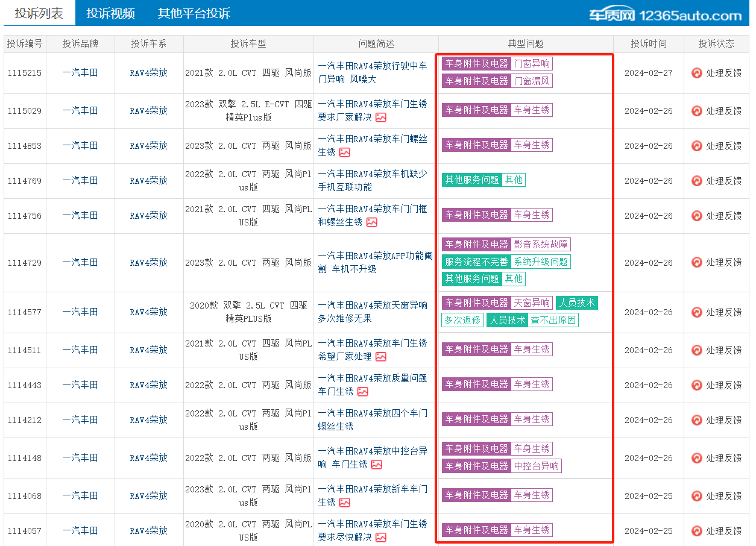Viewport: 756px width, 546px height.
Task: Click 一汽丰田 brand link in row 1114057
Action: coord(80,531)
